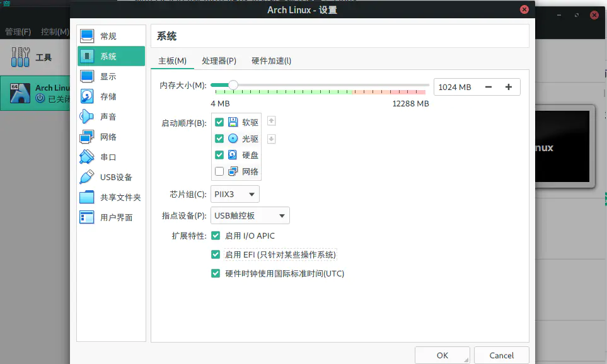
Task: Click Cancel to discard changes
Action: click(x=501, y=355)
